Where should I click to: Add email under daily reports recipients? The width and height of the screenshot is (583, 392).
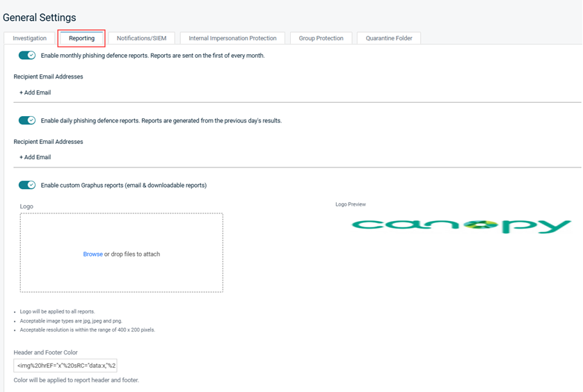35,157
